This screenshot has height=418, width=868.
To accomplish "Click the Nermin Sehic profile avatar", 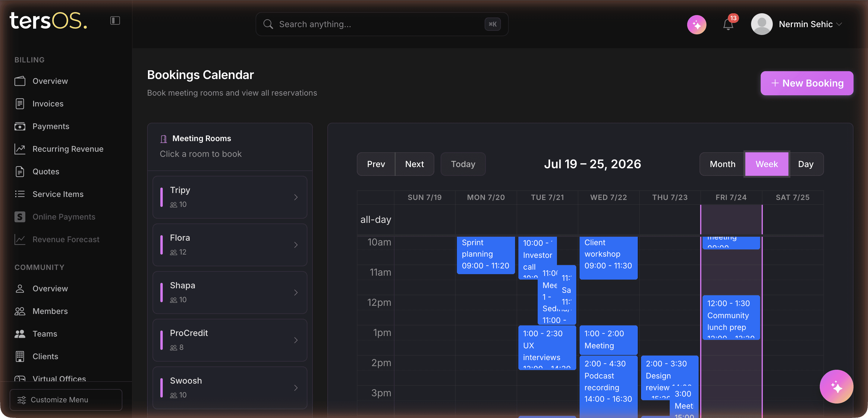I will 762,24.
